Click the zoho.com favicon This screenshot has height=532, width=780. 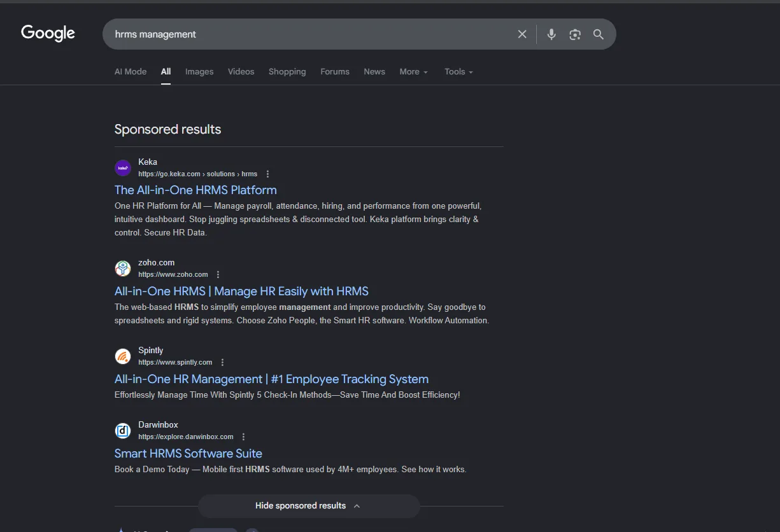[x=123, y=269]
